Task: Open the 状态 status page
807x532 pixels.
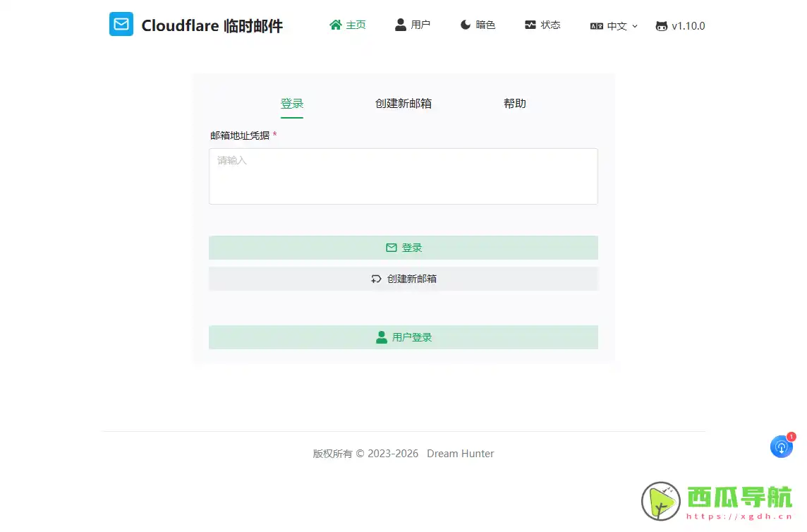Action: tap(542, 25)
